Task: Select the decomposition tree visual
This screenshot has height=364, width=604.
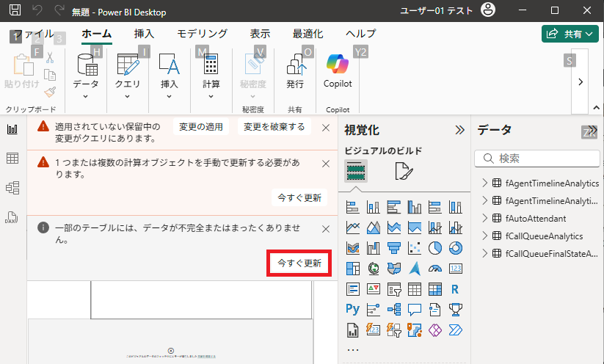Action: 393,309
